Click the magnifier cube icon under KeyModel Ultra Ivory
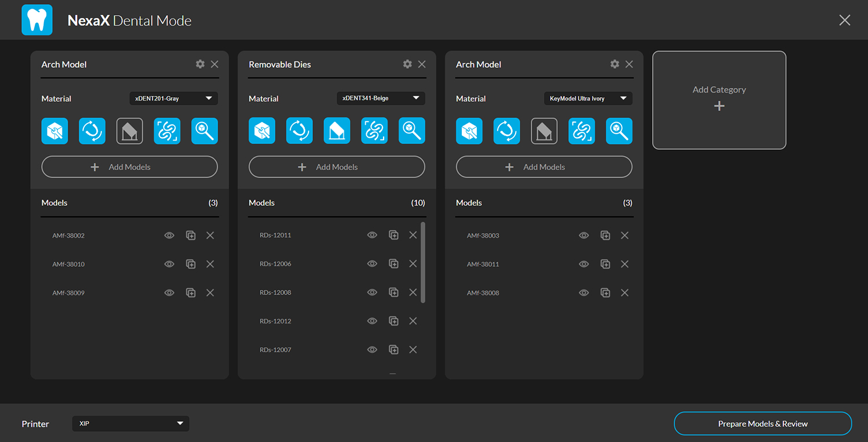The image size is (868, 442). pyautogui.click(x=619, y=131)
